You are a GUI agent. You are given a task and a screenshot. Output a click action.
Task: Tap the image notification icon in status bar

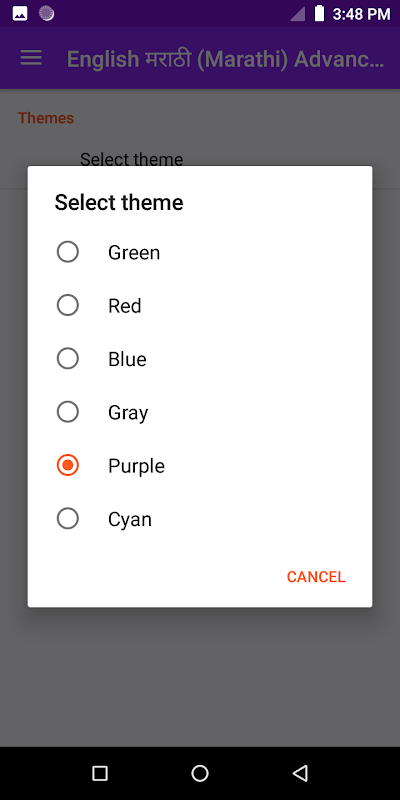pos(20,14)
